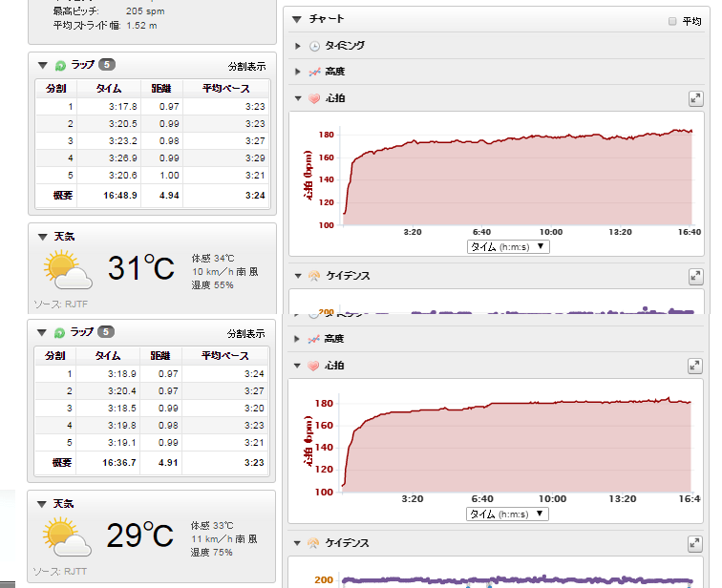722x588 pixels.
Task: Enlarge the lower heart rate chart via expand icon
Action: click(x=695, y=366)
